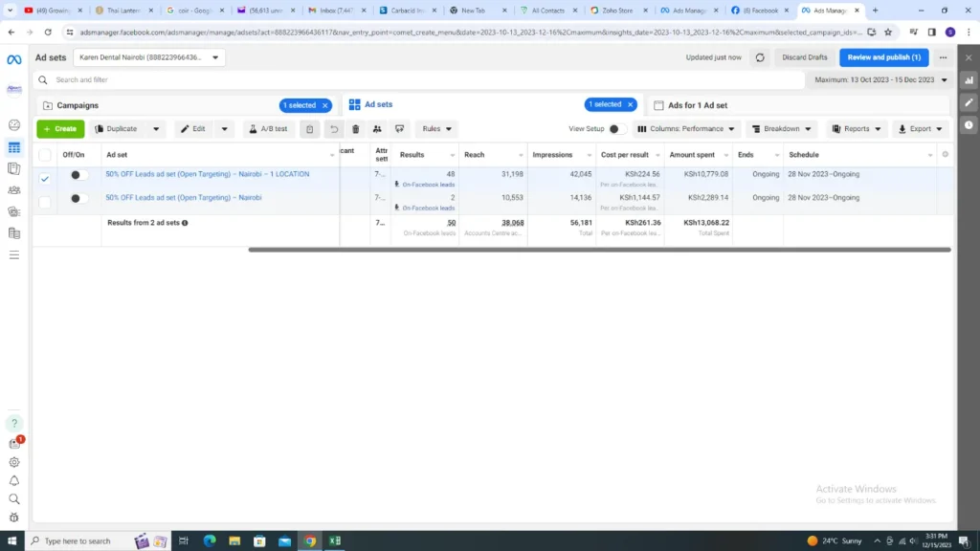Open the 50% OFF Leads Nairobi – 1 LOCATION link
The height and width of the screenshot is (551, 980).
(207, 174)
